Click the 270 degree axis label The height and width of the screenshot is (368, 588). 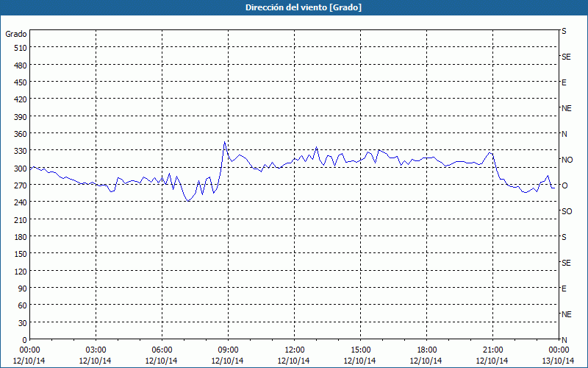click(21, 185)
